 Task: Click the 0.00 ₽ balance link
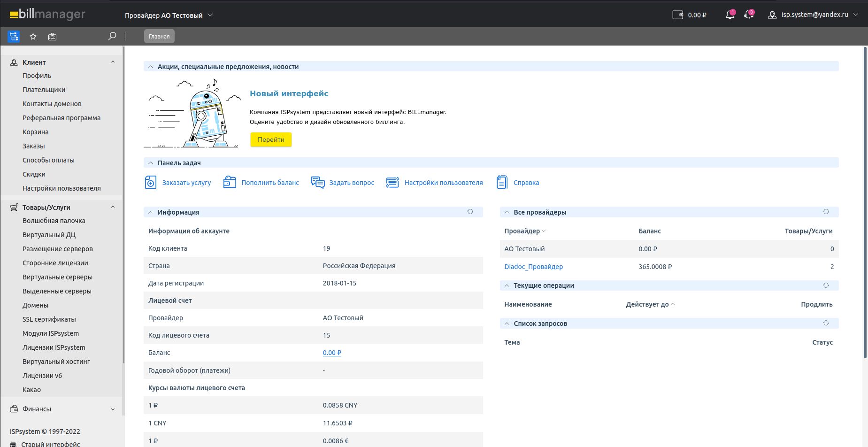coord(332,353)
